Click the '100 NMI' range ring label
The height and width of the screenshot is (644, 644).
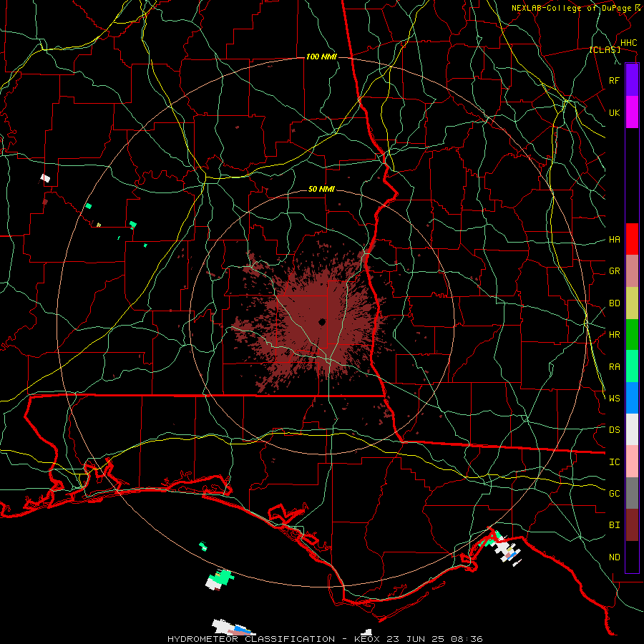[321, 57]
